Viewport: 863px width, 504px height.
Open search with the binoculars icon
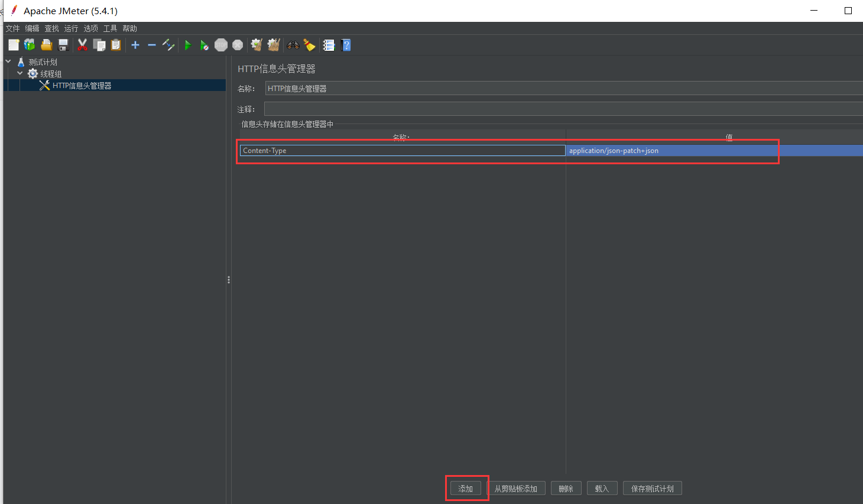pos(293,45)
